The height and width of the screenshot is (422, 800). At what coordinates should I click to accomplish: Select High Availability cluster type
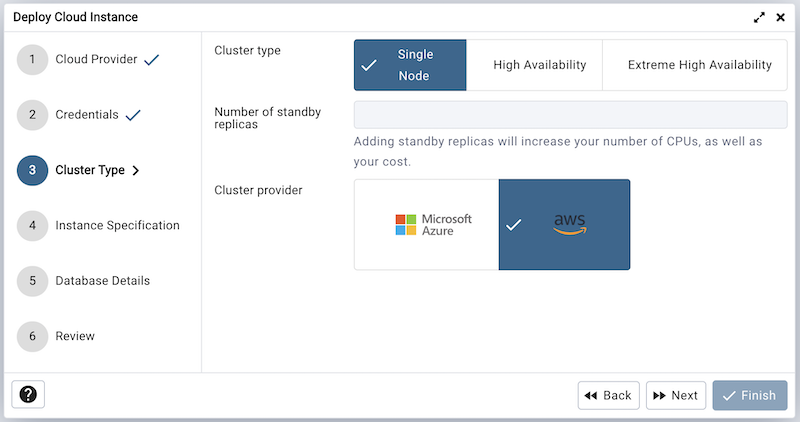point(539,65)
